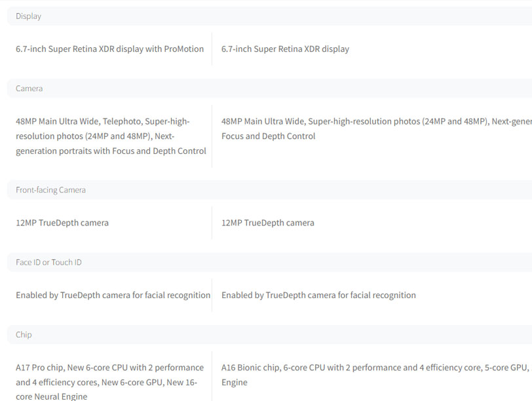
Task: Click the 'A17 Pro chip' specification text
Action: (x=109, y=382)
